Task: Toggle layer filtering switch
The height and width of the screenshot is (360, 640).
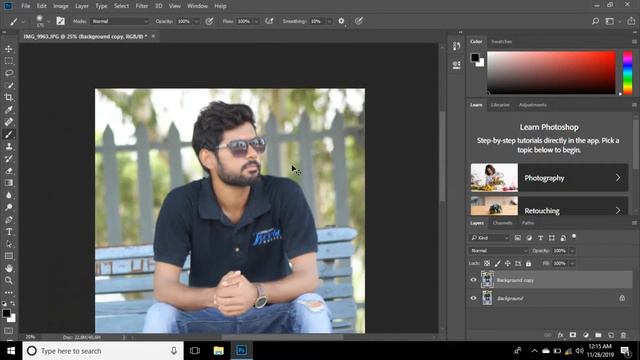Action: tap(574, 236)
